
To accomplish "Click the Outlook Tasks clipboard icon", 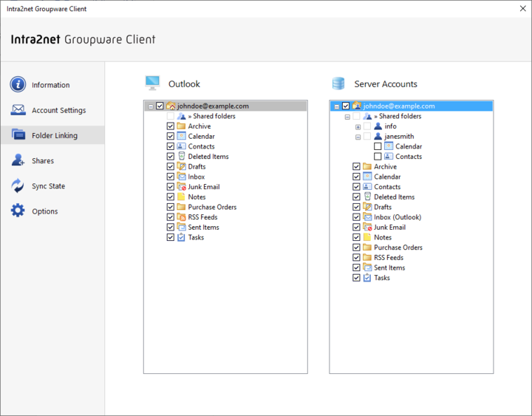I will [182, 237].
